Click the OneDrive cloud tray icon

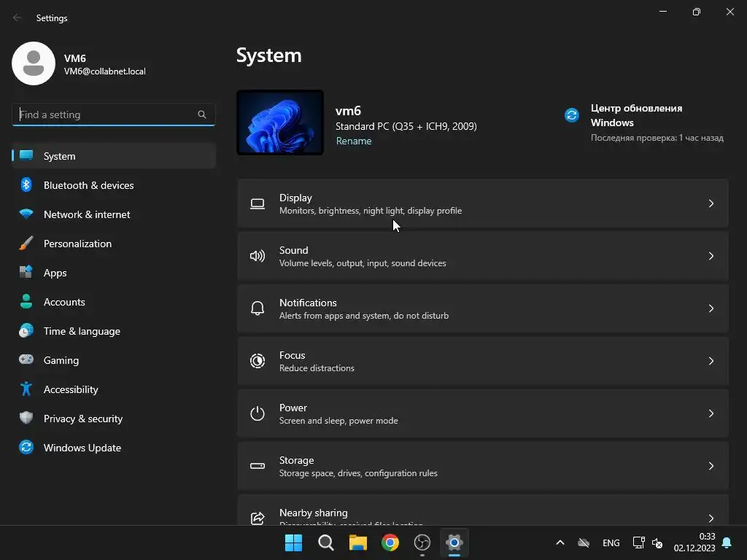pyautogui.click(x=584, y=542)
